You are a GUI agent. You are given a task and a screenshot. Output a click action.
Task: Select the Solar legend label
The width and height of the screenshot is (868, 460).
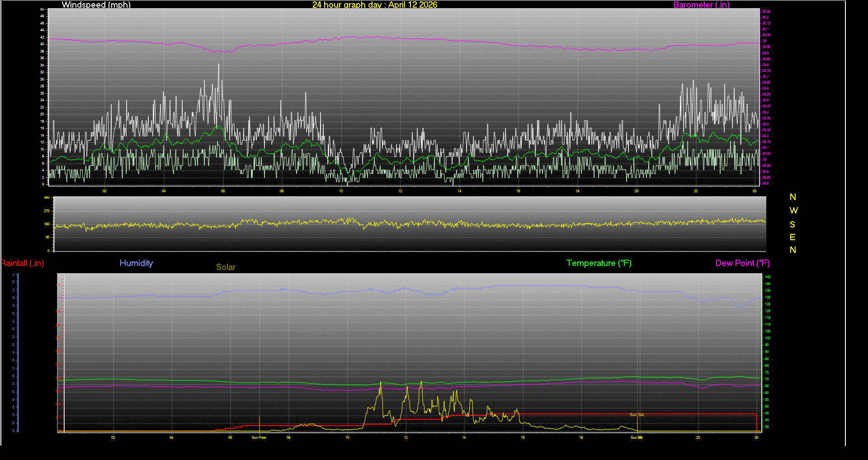tap(226, 267)
